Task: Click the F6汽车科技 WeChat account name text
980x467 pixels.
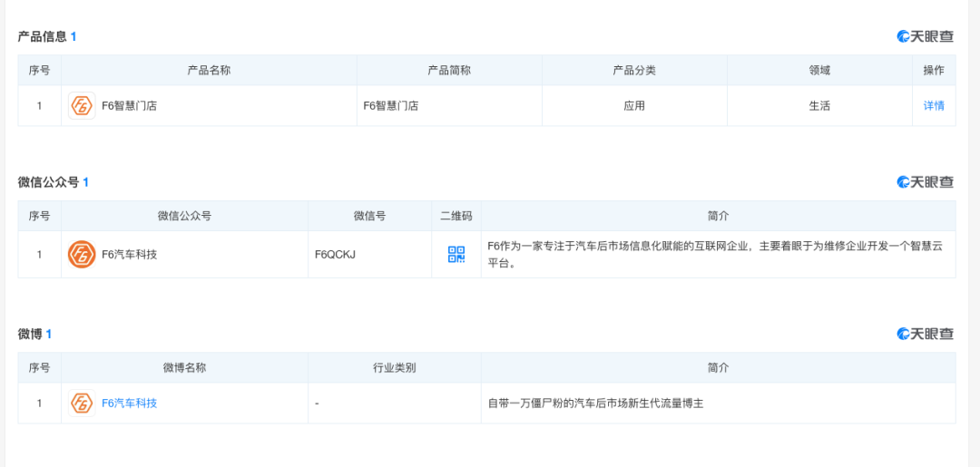Action: (x=130, y=255)
